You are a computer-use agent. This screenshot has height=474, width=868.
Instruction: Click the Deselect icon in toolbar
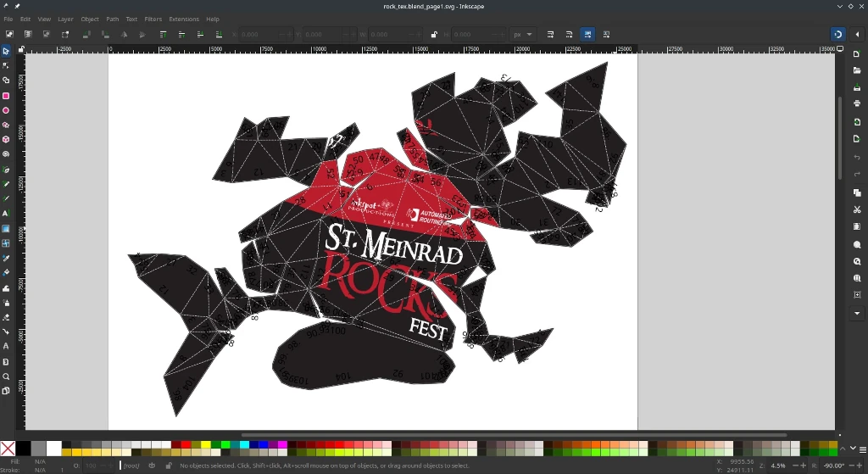[47, 34]
